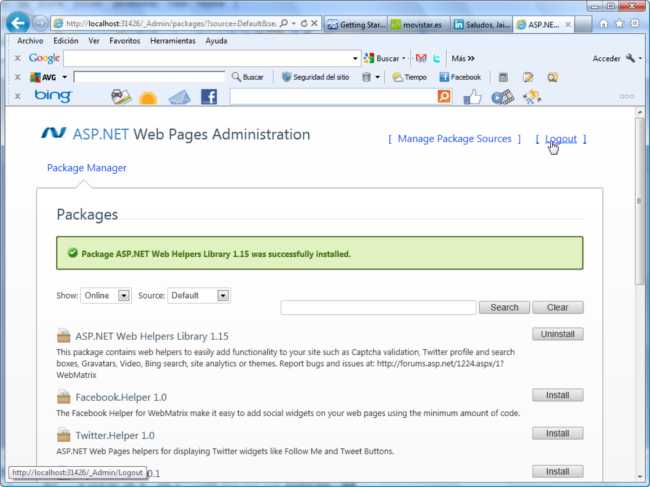Click the package search text field
This screenshot has height=487, width=650.
pyautogui.click(x=378, y=308)
